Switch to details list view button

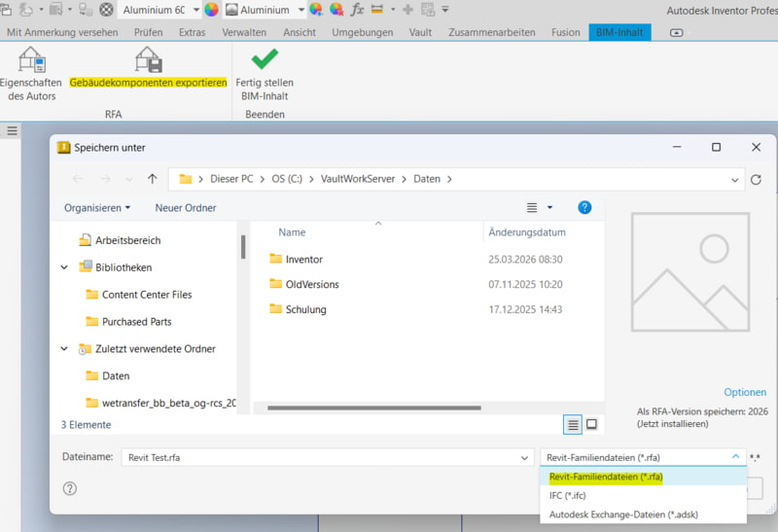tap(573, 424)
